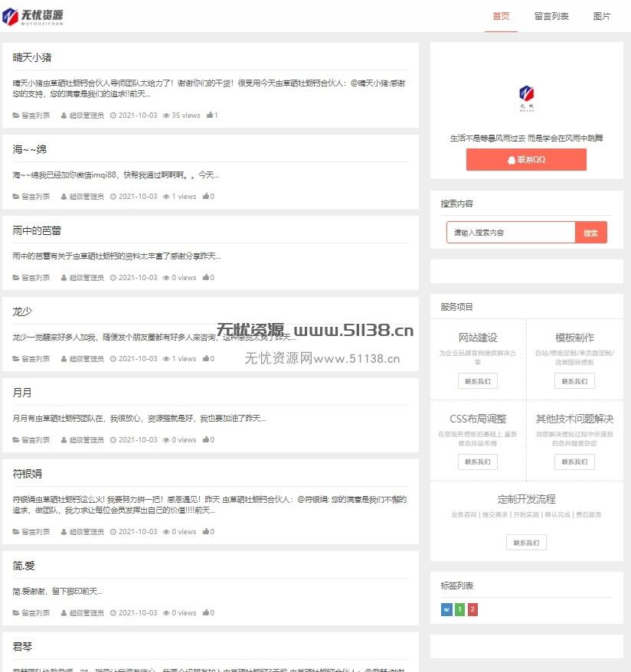Click the 模板制作 service heading
Screen dimensions: 631x672
point(574,338)
